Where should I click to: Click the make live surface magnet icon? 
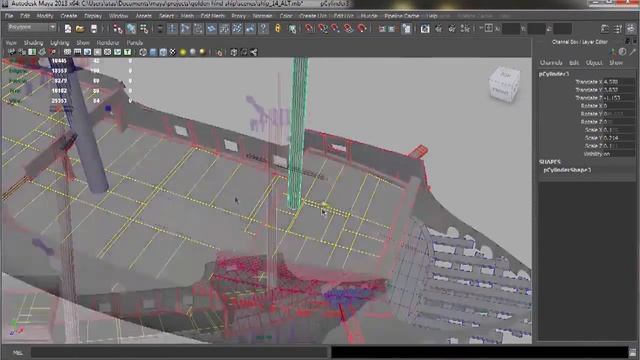(x=362, y=29)
